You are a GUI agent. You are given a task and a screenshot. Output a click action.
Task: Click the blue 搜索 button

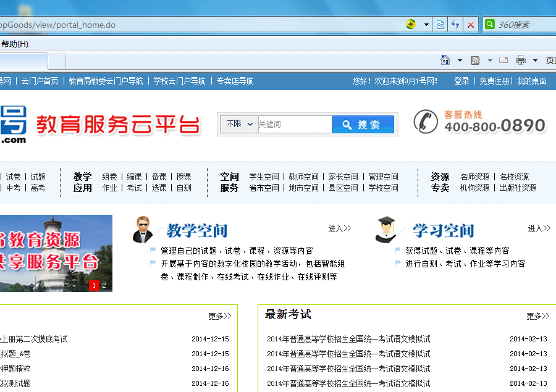coord(363,125)
